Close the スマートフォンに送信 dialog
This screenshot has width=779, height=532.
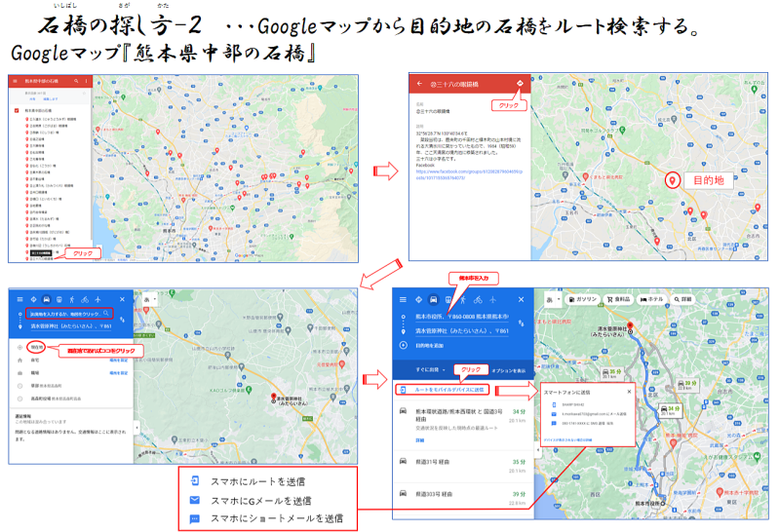[629, 392]
